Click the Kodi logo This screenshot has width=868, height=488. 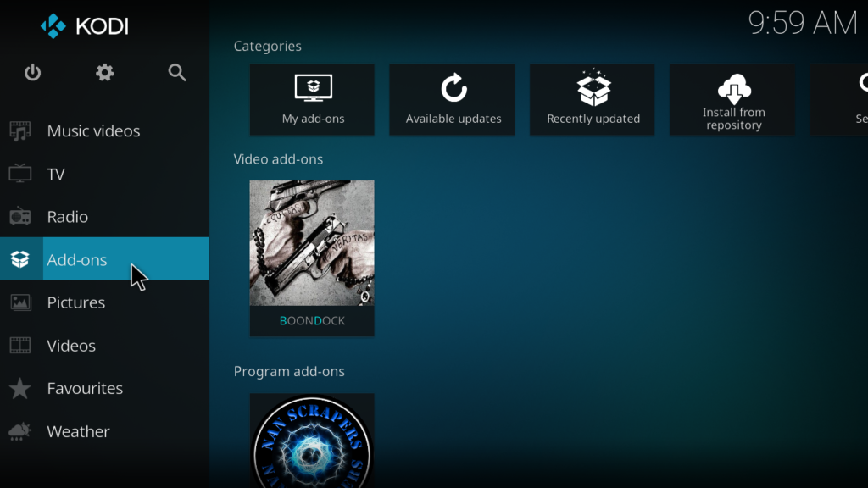click(x=84, y=26)
